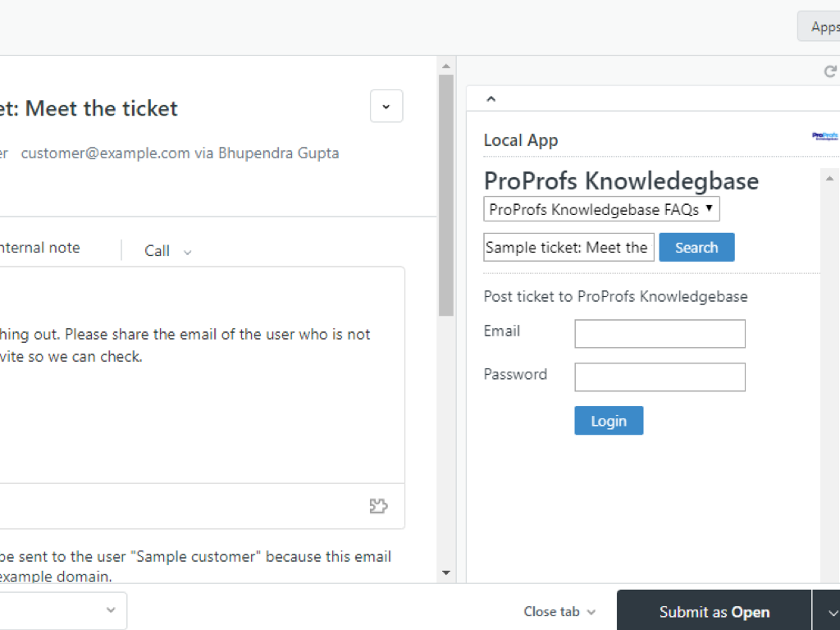This screenshot has height=630, width=840.
Task: Open the ticket options dropdown beside the title
Action: coord(386,107)
